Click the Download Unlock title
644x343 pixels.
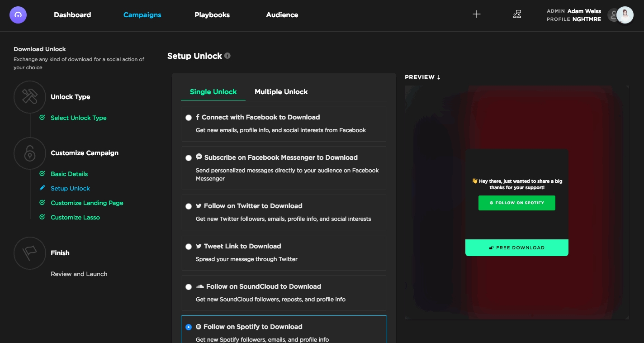[x=40, y=49]
